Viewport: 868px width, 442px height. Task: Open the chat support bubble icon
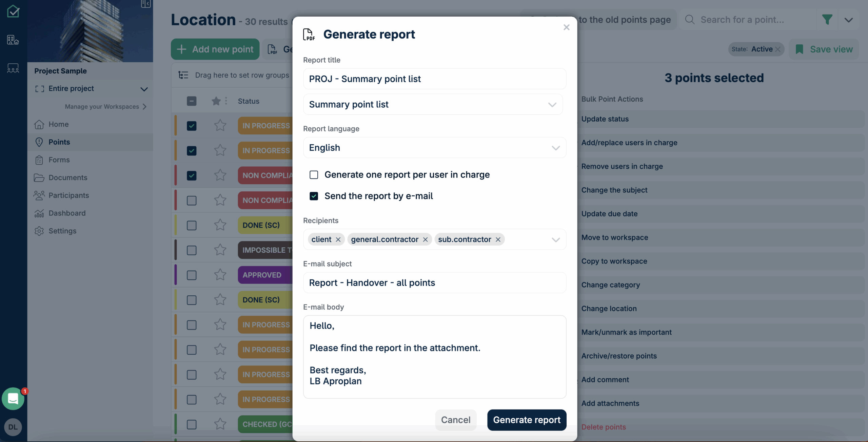coord(13,399)
